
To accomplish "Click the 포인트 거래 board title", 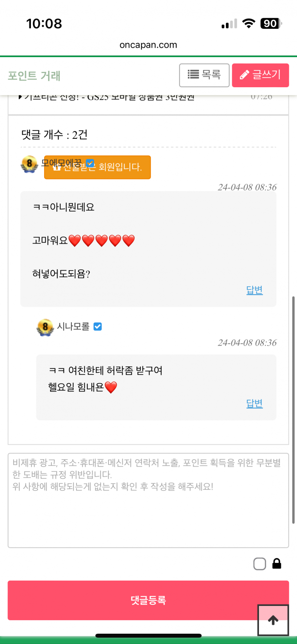I will coord(34,76).
